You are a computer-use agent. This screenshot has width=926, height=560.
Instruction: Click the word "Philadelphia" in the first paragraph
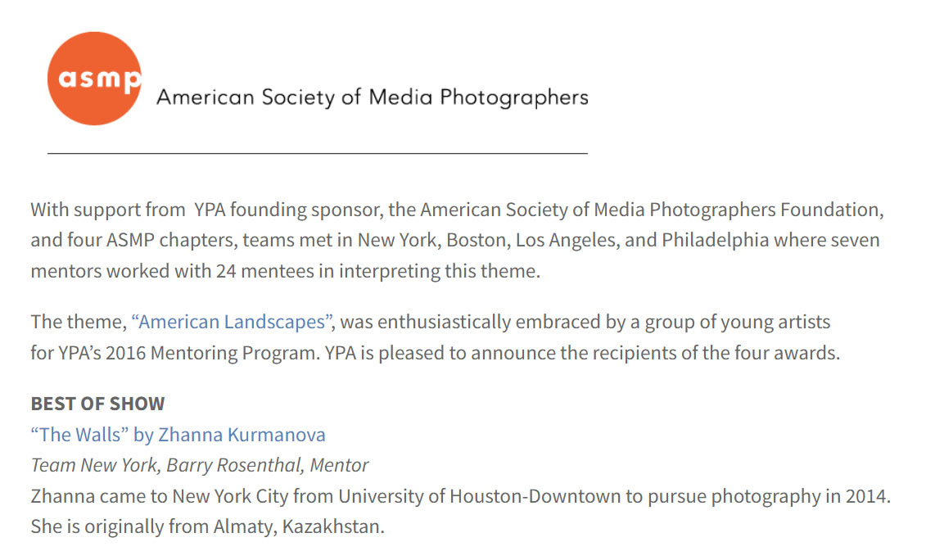coord(716,241)
